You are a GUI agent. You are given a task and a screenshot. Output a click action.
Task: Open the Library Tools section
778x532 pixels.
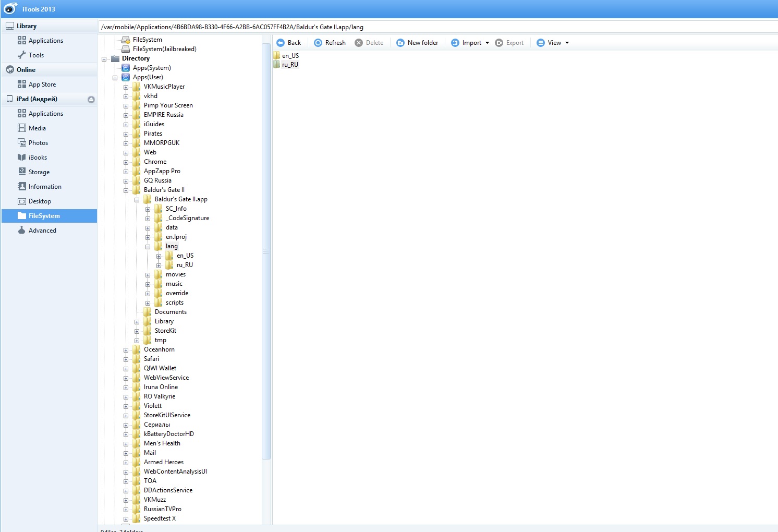click(36, 55)
